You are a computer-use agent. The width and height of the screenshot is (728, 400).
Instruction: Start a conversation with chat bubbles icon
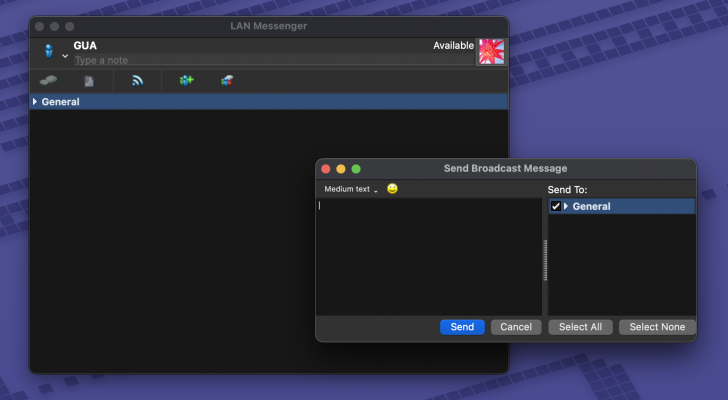[x=48, y=81]
